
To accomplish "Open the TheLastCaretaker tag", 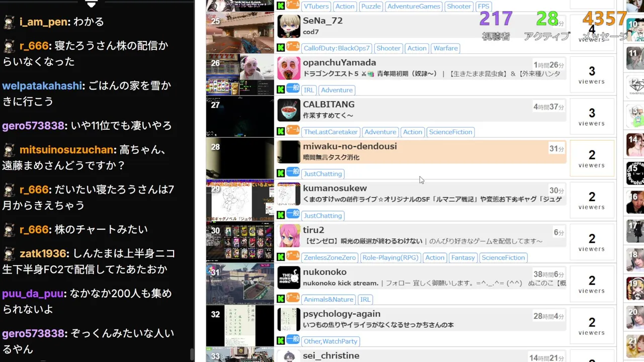I will coord(331,132).
